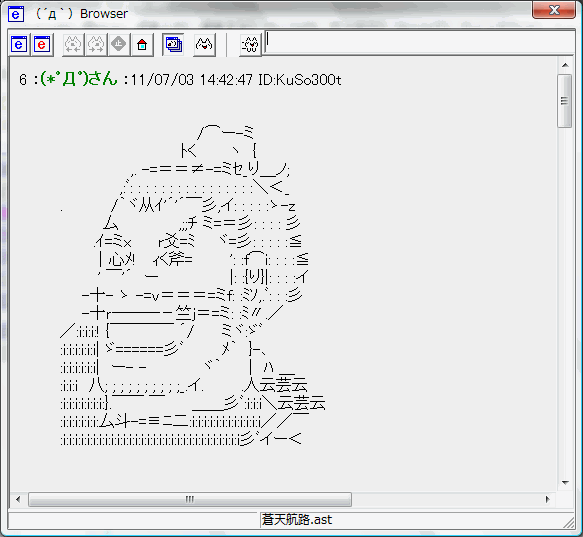Click the horizontal scrollbar thumb
The image size is (583, 537).
coord(190,499)
